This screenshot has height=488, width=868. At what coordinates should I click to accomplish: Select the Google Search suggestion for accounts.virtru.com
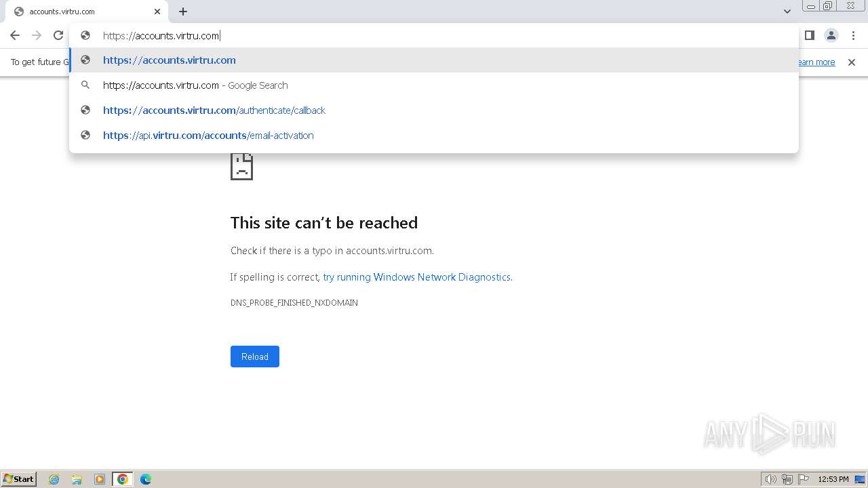pos(434,85)
